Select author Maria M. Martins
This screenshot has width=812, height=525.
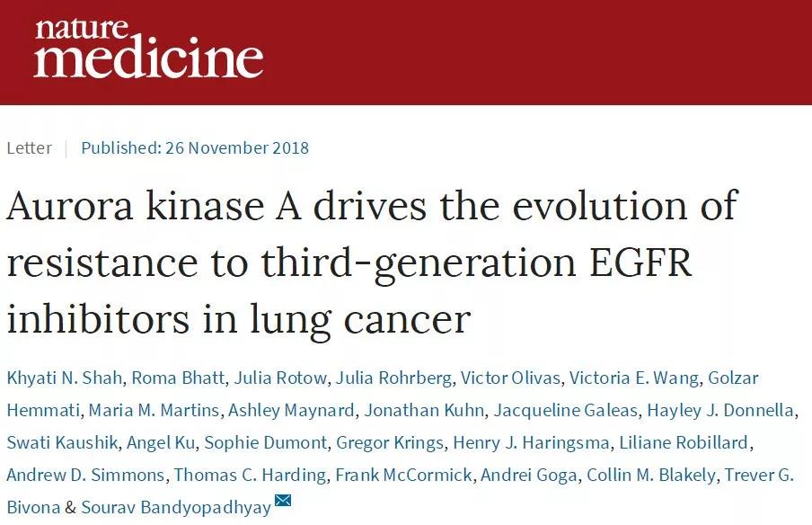pyautogui.click(x=154, y=410)
